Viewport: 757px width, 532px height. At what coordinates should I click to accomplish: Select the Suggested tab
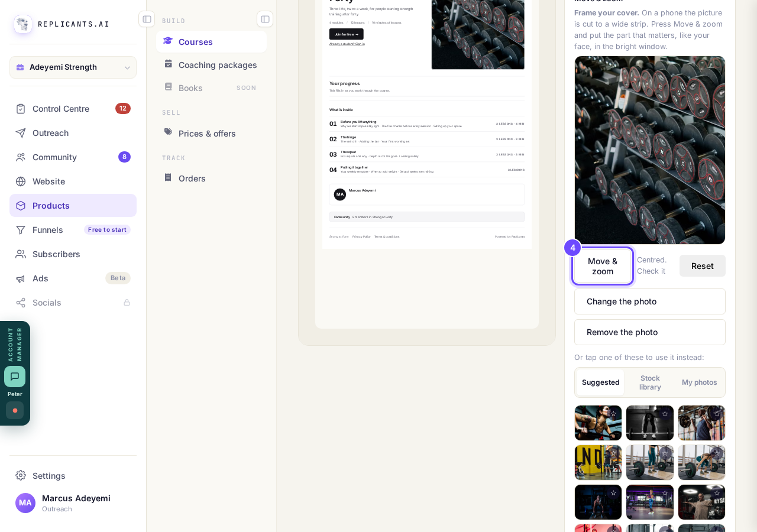(x=600, y=382)
